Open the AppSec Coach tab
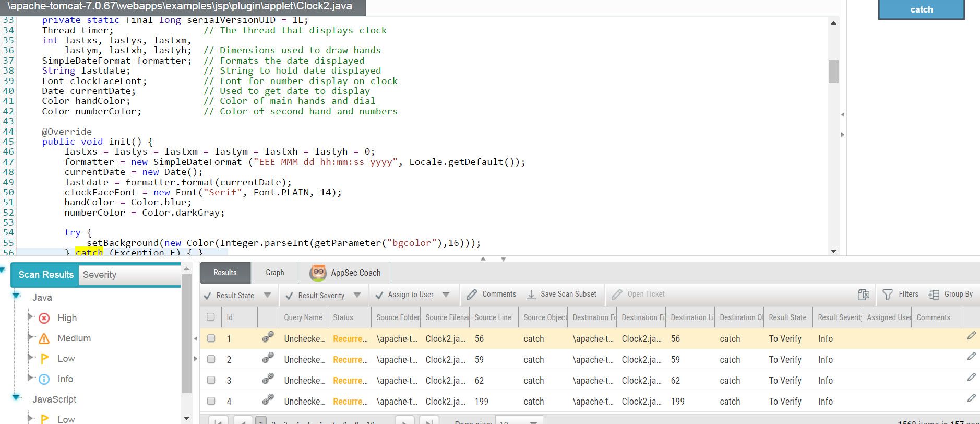This screenshot has height=424, width=980. point(345,273)
